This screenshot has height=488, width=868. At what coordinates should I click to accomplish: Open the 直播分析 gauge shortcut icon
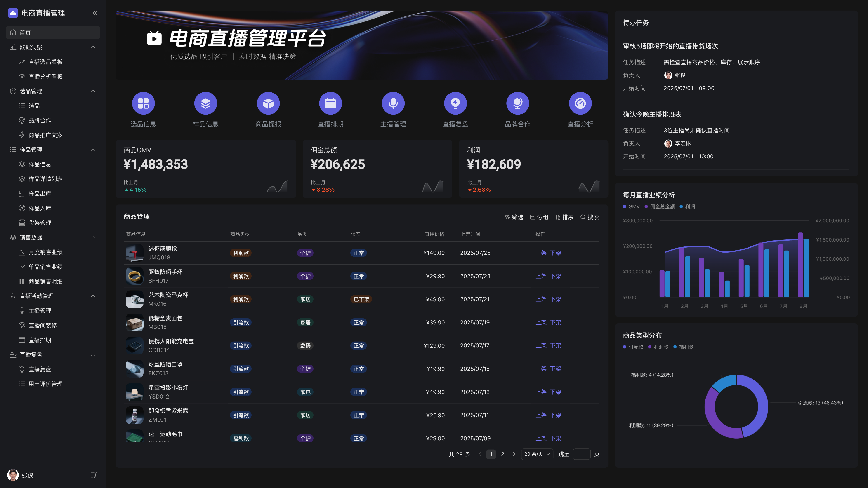point(580,103)
